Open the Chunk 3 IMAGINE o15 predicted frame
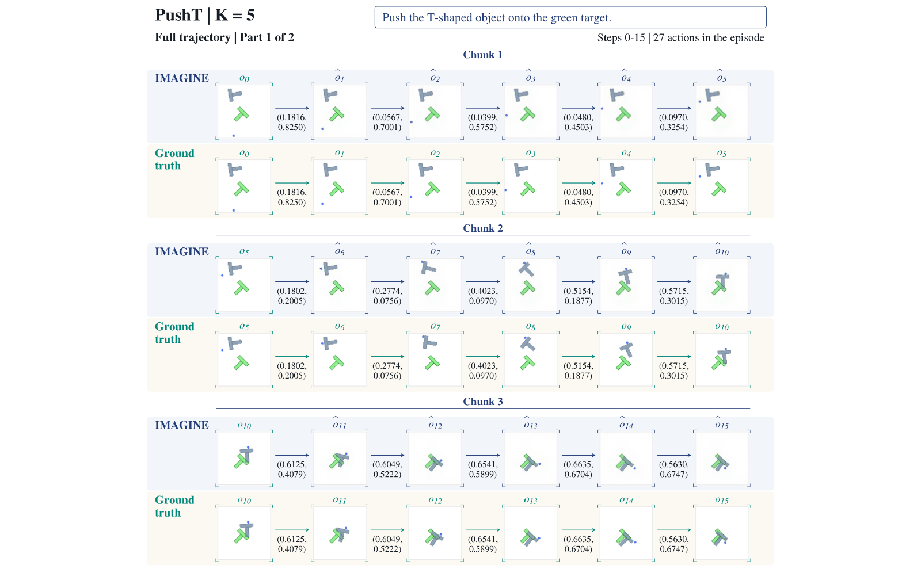The image size is (921, 588). tap(722, 459)
